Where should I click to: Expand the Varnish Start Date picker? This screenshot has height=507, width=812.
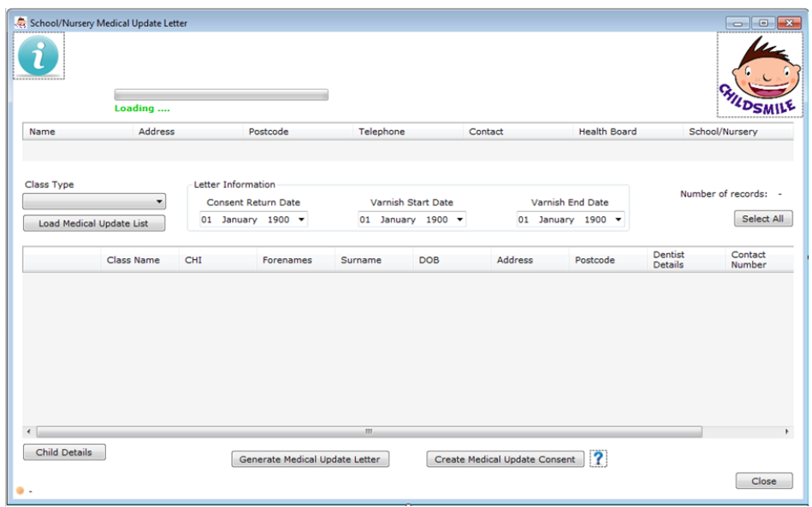[x=459, y=220]
